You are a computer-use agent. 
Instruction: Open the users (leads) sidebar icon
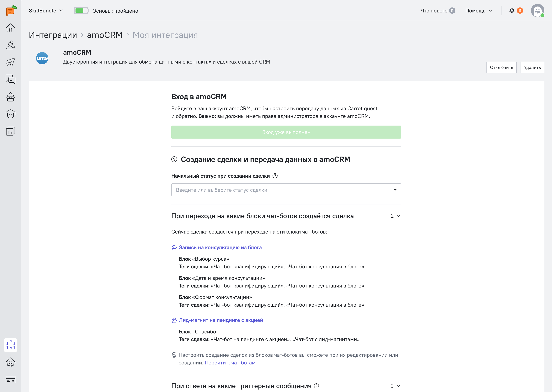coord(10,45)
